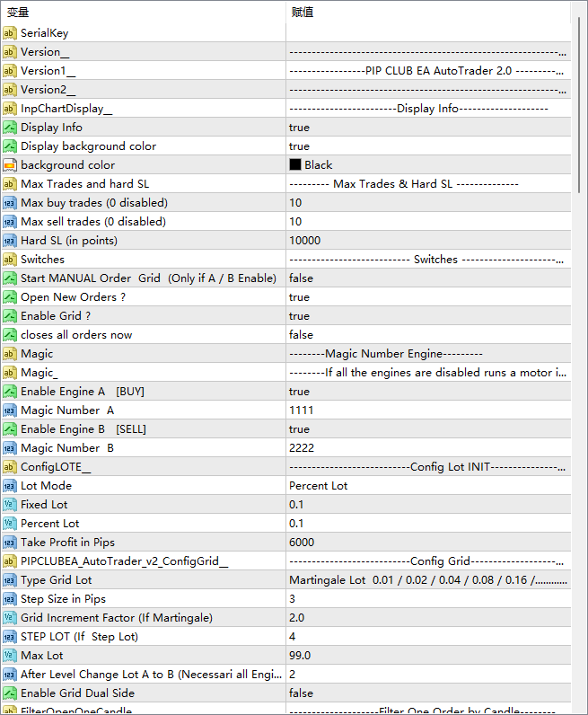Click the boolean icon beside Enable Grid Dual Side
The image size is (588, 715).
click(10, 693)
